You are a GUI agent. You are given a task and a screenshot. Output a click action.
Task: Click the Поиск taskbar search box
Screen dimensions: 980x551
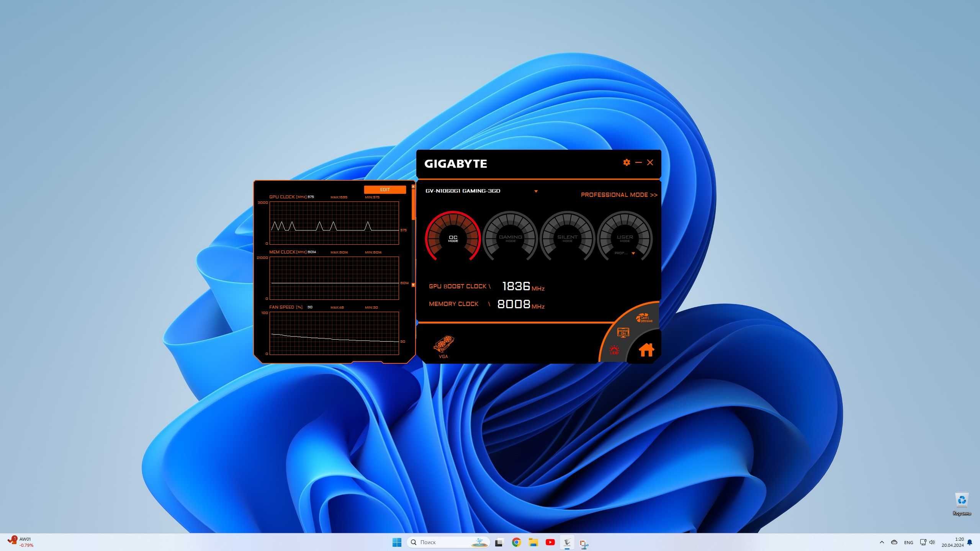tap(448, 542)
